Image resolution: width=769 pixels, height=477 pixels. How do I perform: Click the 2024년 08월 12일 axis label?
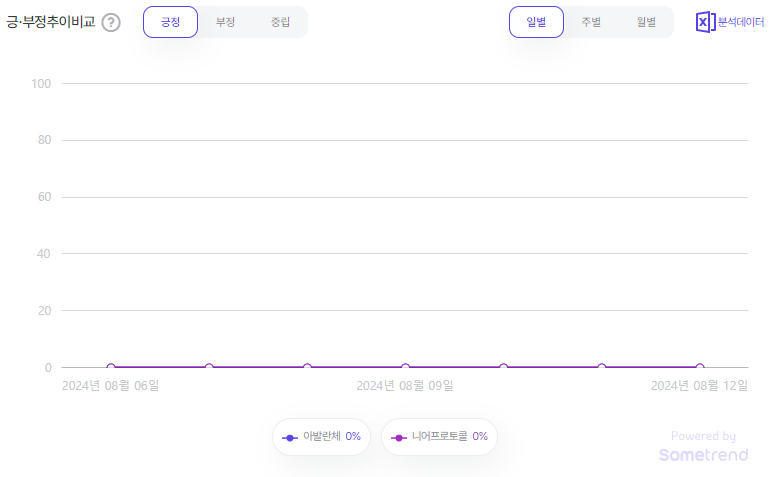point(699,386)
